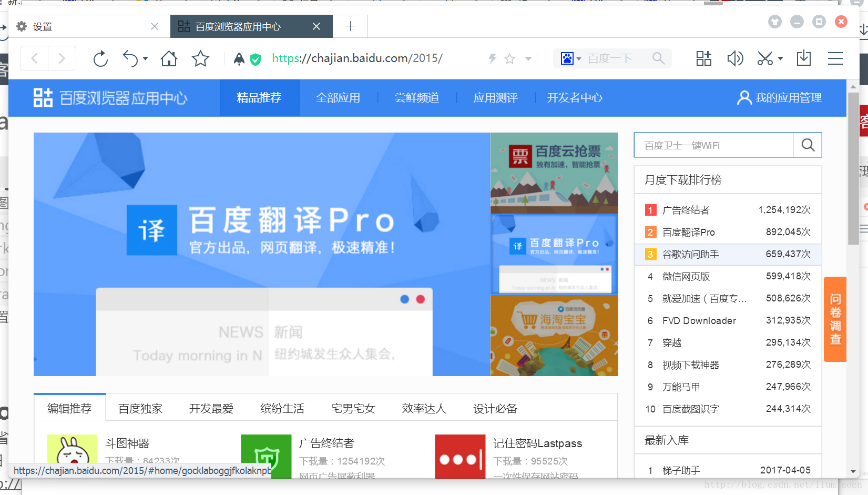Click the lightning bolt icon in address bar
Viewport: 868px width, 495px height.
click(493, 58)
